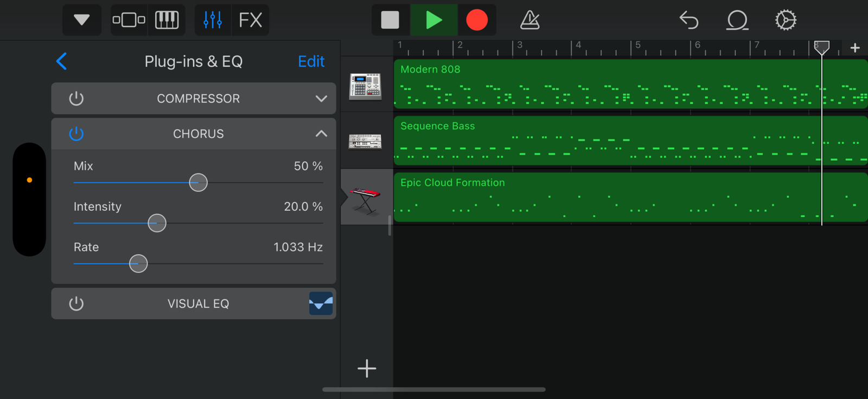Open the Visual EQ curve thumbnail
Image resolution: width=868 pixels, height=399 pixels.
321,304
